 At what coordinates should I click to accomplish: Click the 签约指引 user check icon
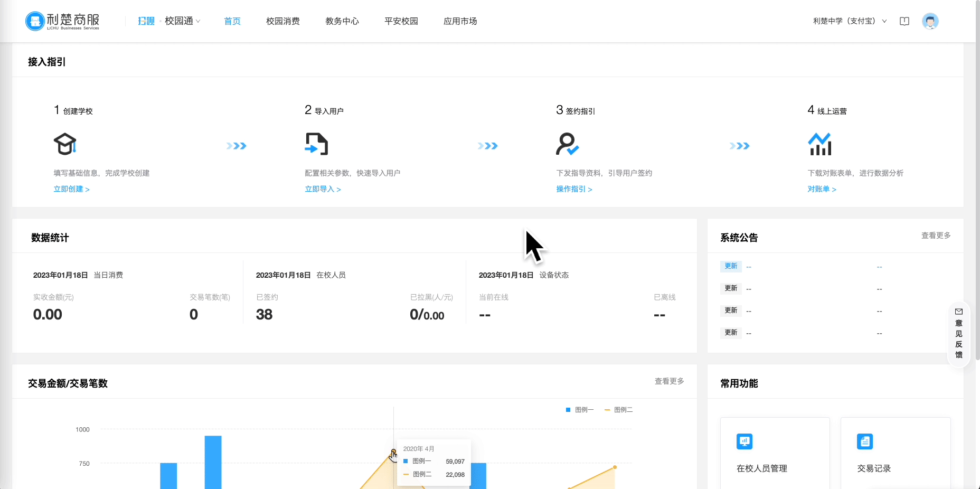[x=568, y=144]
